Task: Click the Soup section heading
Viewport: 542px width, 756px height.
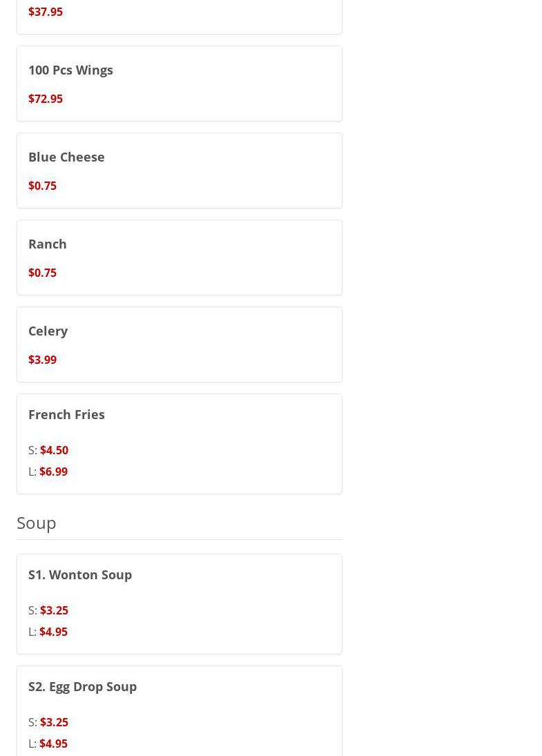Action: click(x=37, y=523)
